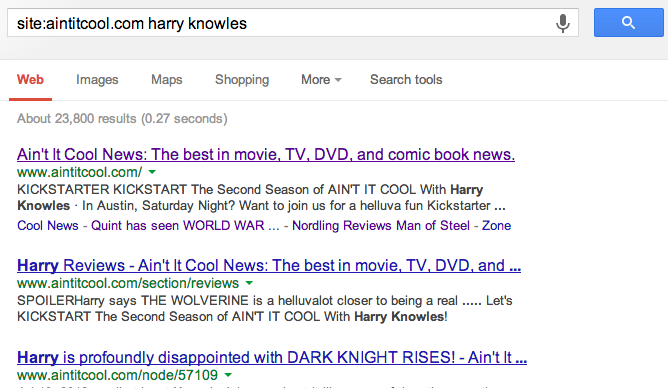This screenshot has height=388, width=668.
Task: Expand the arrow next to www.aintitcool.com/
Action: coord(152,172)
